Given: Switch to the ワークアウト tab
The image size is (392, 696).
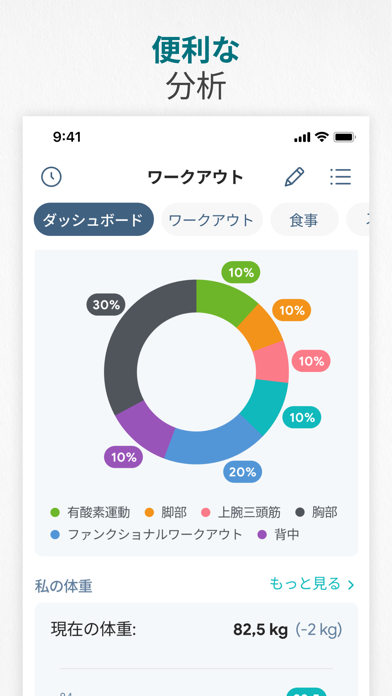Looking at the screenshot, I should [212, 219].
